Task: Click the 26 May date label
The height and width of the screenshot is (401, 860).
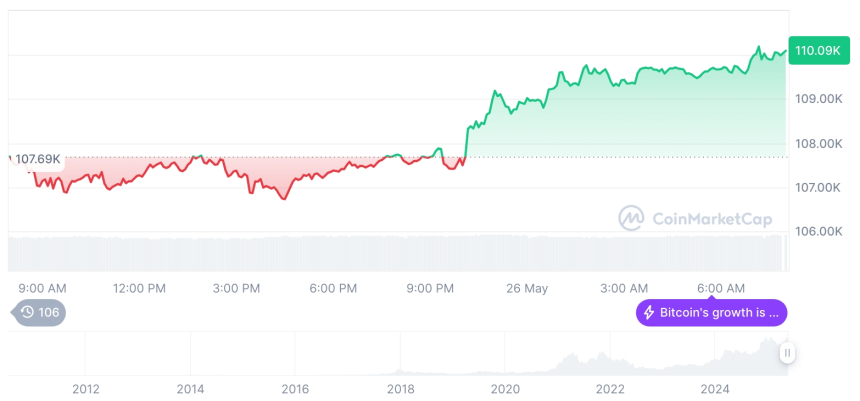Action: tap(528, 288)
